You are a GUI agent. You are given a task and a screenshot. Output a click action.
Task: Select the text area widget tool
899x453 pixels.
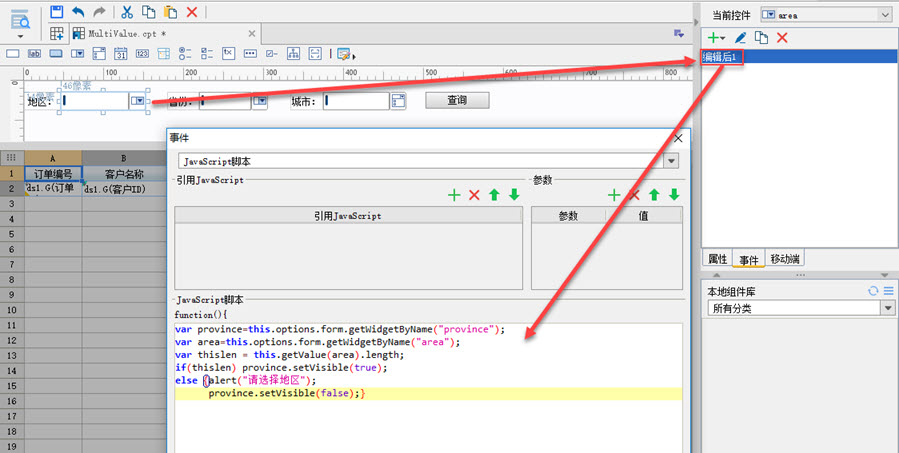[228, 53]
